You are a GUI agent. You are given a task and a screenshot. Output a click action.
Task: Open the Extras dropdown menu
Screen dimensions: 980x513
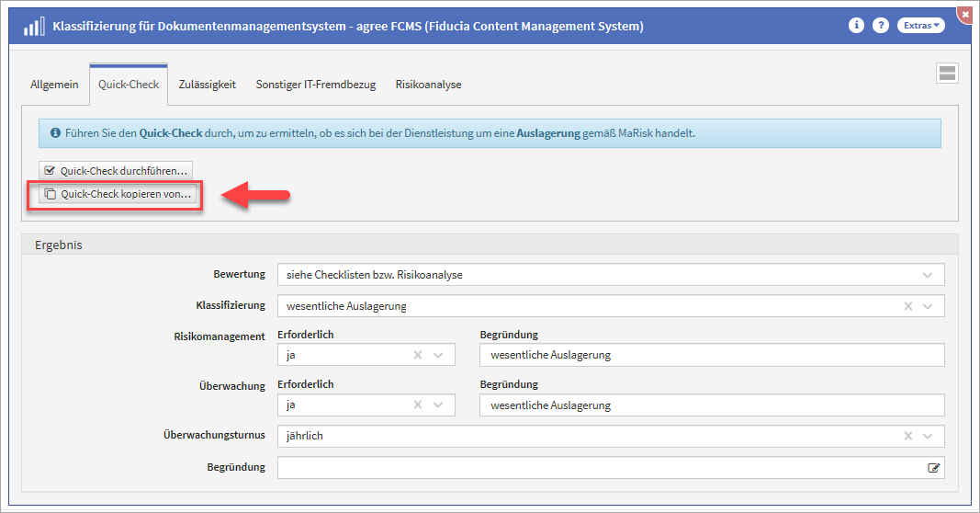coord(921,26)
